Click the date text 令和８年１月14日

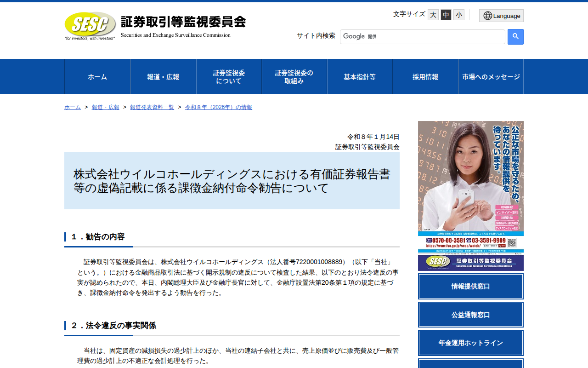tap(373, 137)
